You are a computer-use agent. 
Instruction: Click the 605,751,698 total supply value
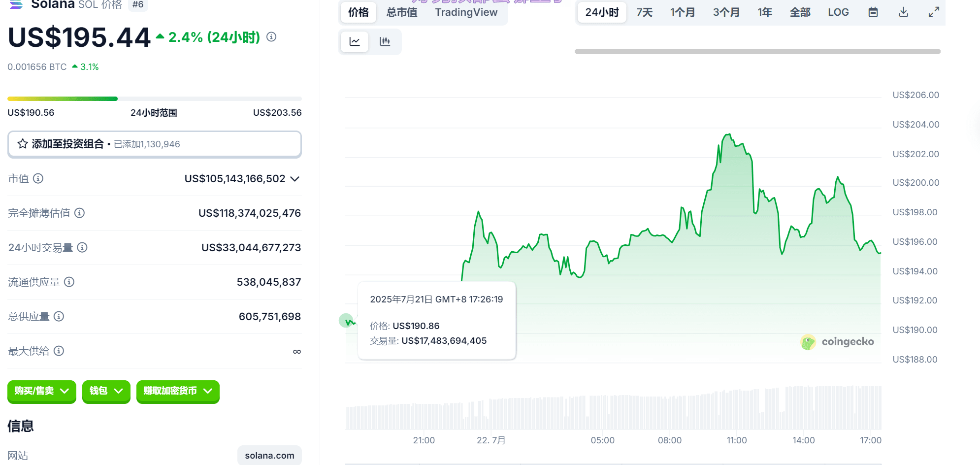click(270, 317)
